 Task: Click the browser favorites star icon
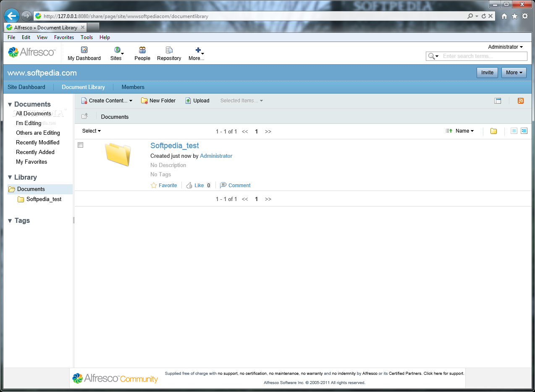tap(514, 16)
